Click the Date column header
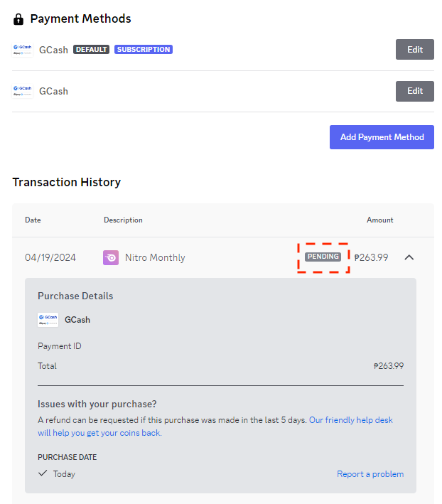Image resolution: width=442 pixels, height=504 pixels. pyautogui.click(x=33, y=220)
